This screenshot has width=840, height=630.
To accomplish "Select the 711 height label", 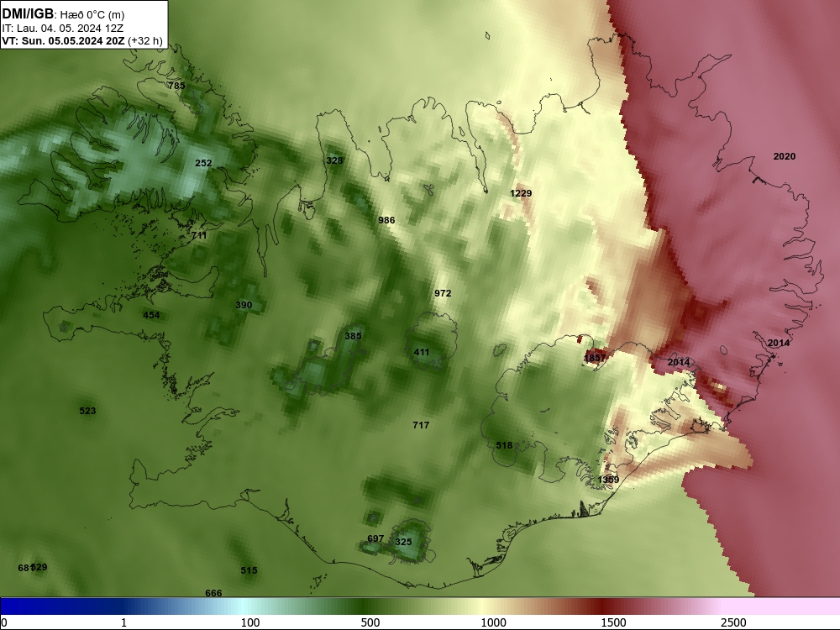I will (199, 235).
